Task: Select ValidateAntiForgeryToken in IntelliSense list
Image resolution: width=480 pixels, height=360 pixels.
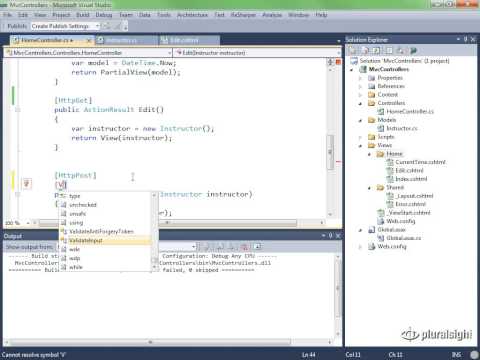Action: click(102, 231)
